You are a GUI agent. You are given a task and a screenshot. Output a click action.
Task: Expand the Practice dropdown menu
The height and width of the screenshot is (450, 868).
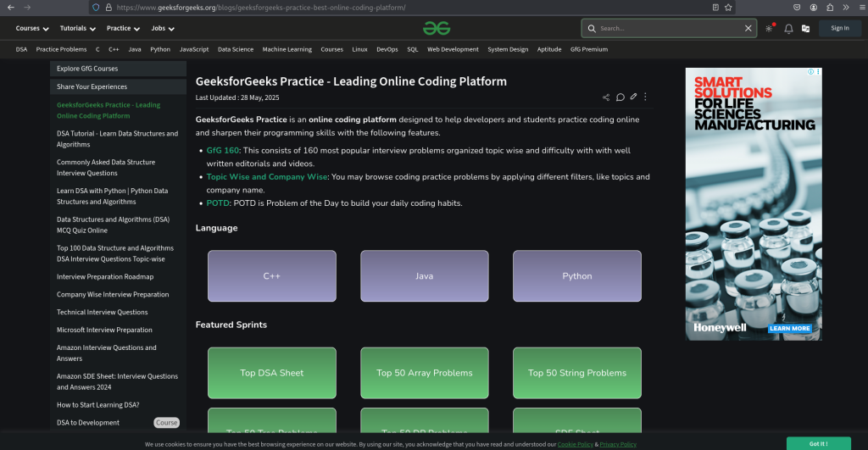123,28
